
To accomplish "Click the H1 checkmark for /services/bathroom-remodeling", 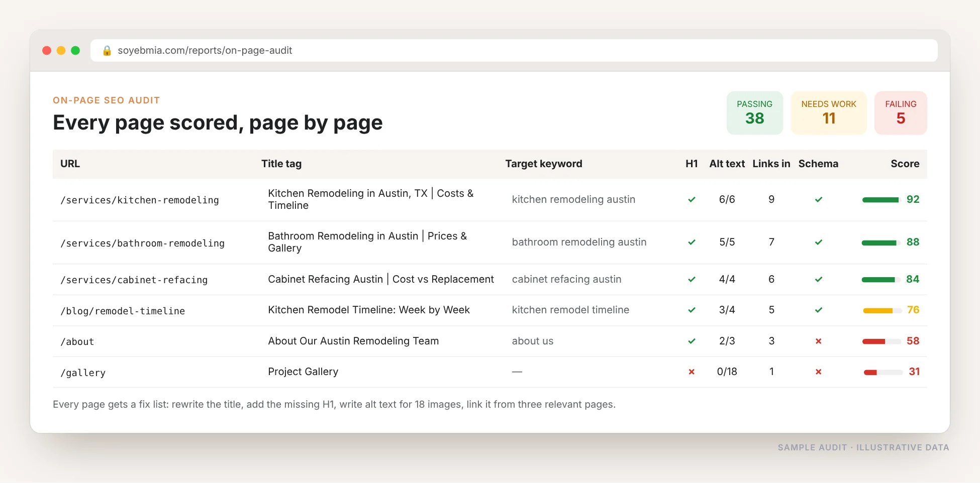I will coord(692,243).
